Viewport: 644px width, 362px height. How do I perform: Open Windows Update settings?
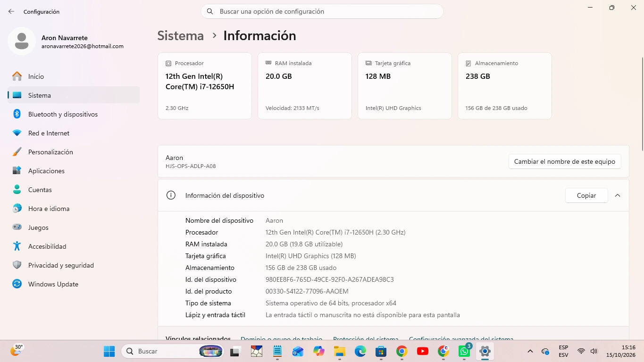tap(74, 284)
